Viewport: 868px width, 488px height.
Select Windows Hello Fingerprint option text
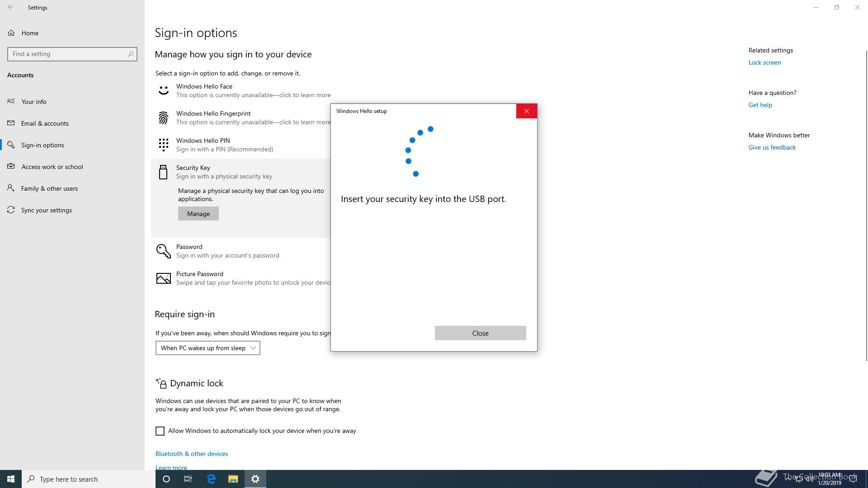[x=213, y=113]
